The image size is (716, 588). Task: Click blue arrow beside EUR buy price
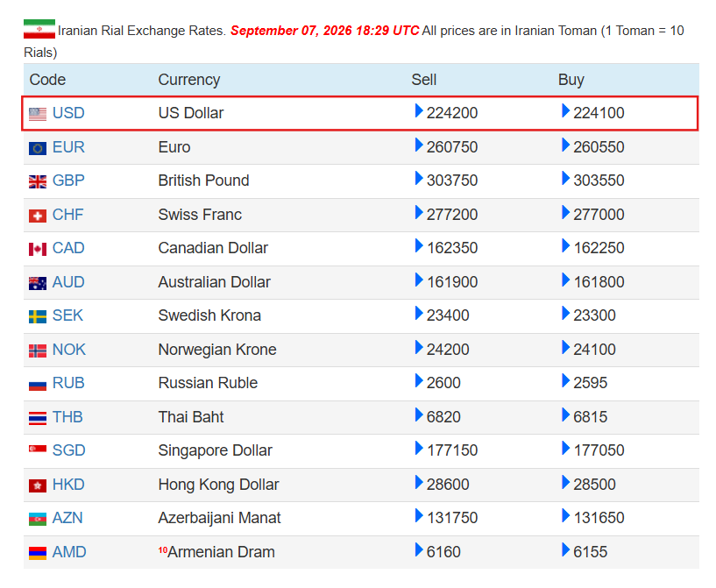click(x=565, y=145)
